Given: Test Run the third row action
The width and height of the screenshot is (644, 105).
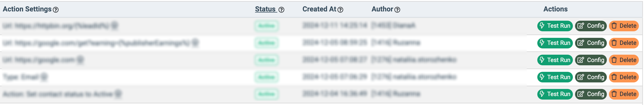Looking at the screenshot, I should pos(555,60).
